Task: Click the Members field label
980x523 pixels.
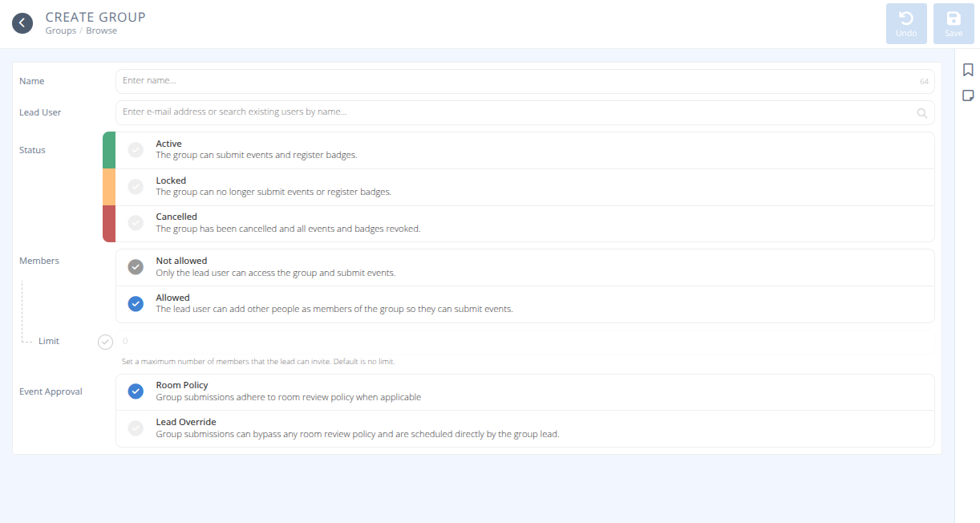Action: (39, 261)
